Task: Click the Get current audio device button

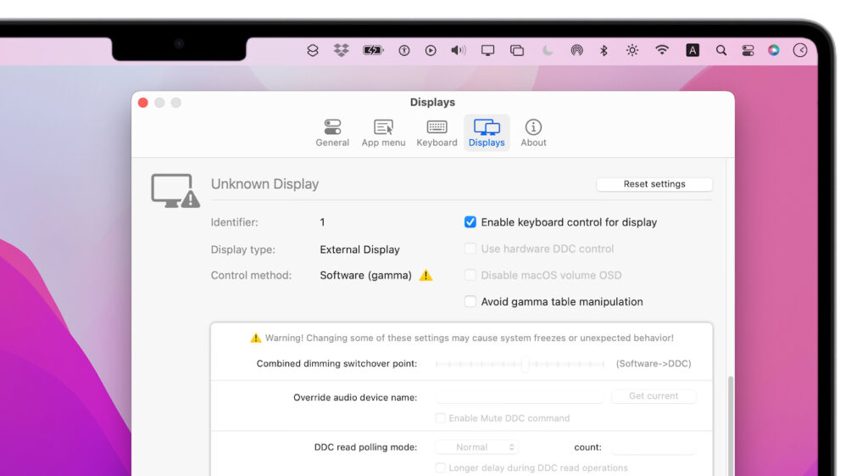Action: (x=654, y=395)
